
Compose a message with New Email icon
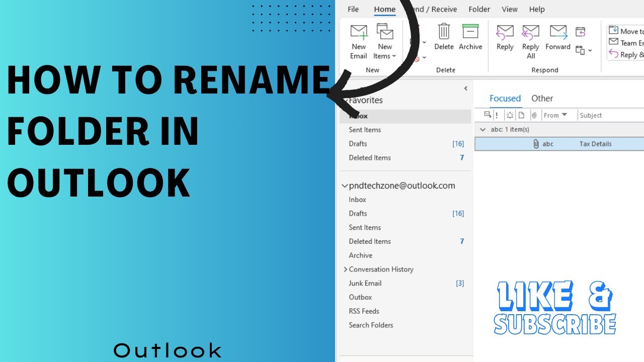click(359, 32)
